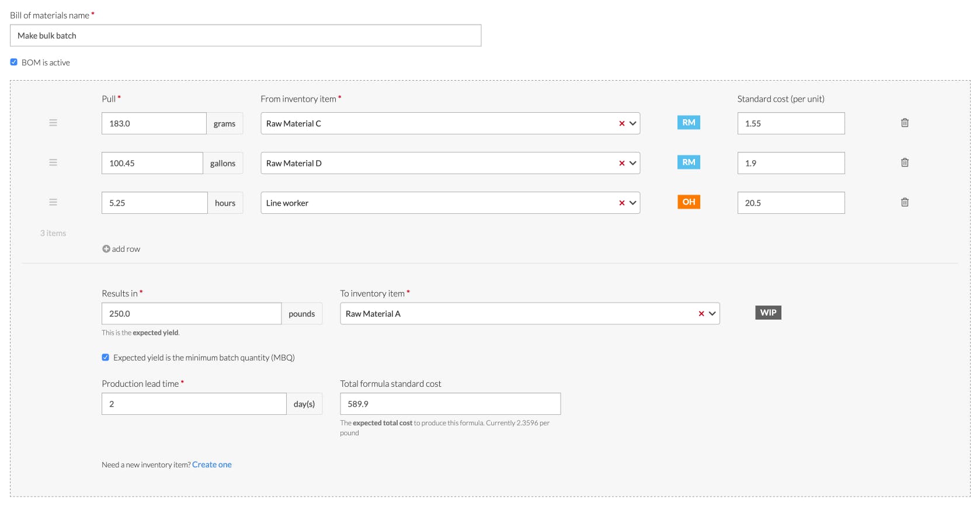The width and height of the screenshot is (980, 513).
Task: Toggle the BOM is active checkbox
Action: [x=14, y=62]
